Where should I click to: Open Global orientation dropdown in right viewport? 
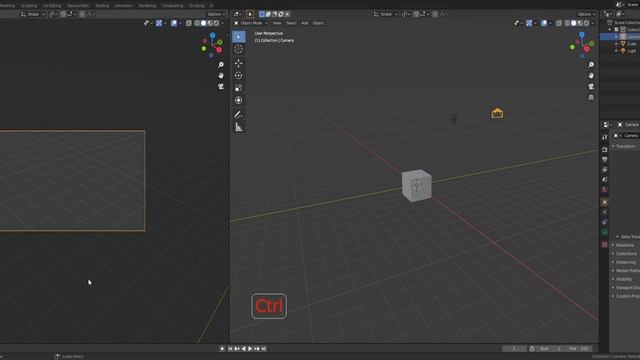pos(385,14)
